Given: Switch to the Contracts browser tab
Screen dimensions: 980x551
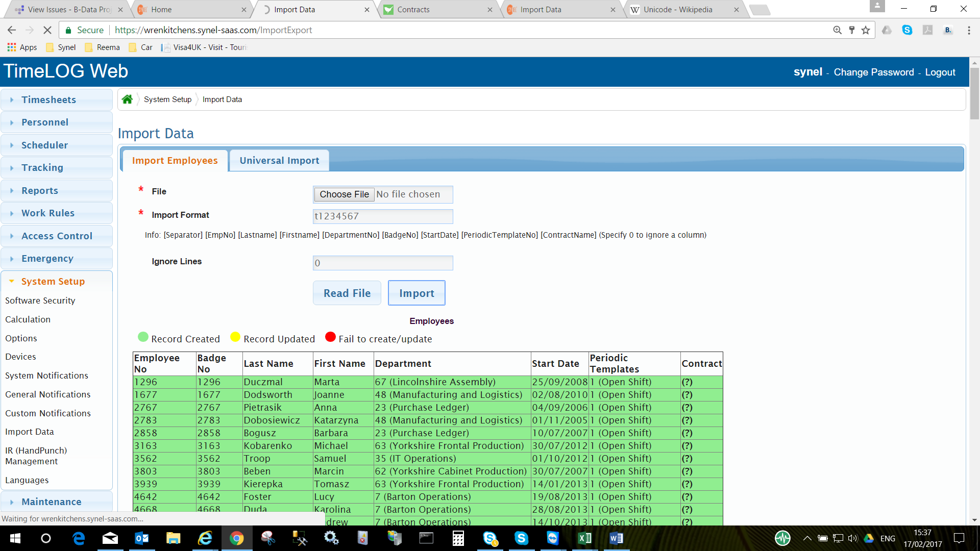Looking at the screenshot, I should pos(438,10).
